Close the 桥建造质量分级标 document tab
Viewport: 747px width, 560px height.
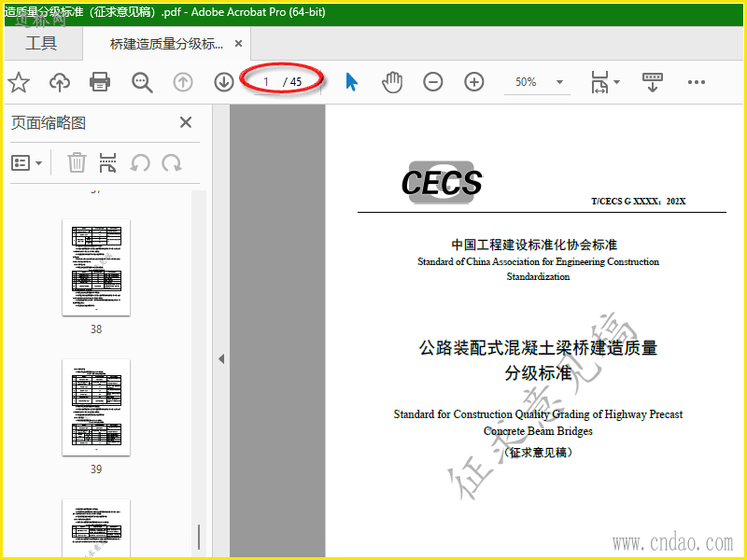coord(239,44)
